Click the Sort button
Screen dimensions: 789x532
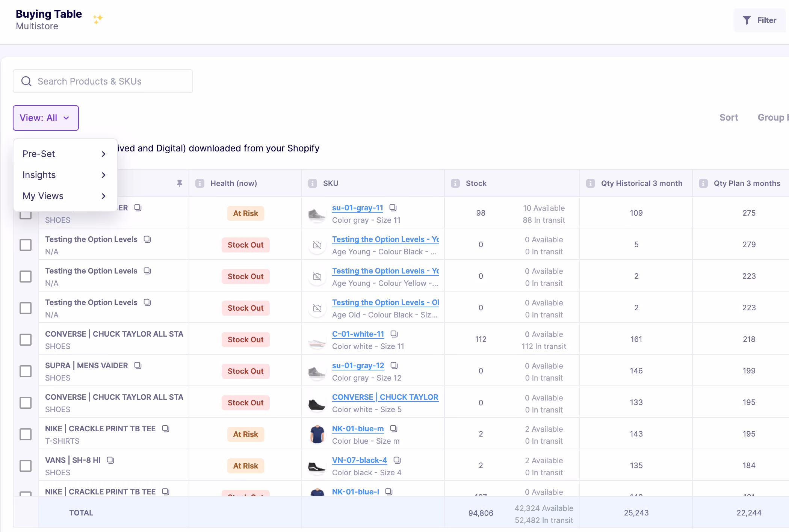[729, 118]
